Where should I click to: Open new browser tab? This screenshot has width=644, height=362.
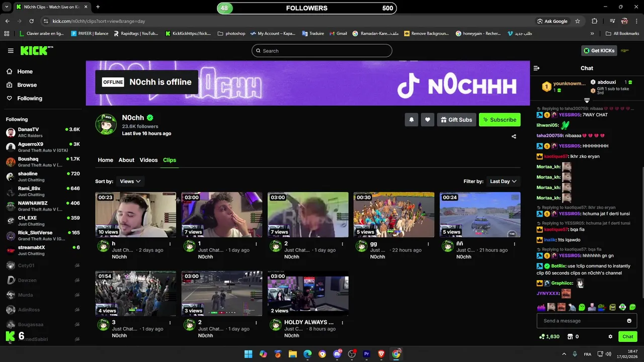pos(98,7)
